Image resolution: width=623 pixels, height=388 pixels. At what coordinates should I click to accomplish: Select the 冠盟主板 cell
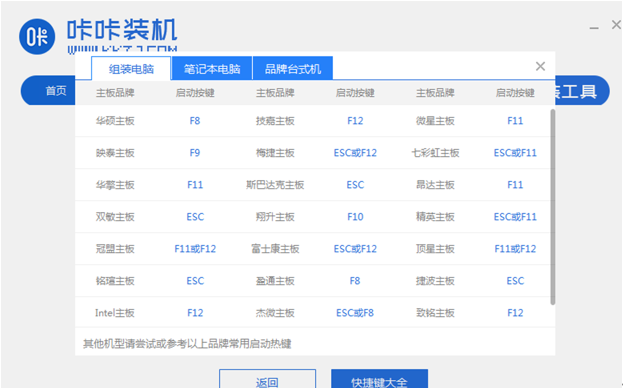tap(115, 249)
